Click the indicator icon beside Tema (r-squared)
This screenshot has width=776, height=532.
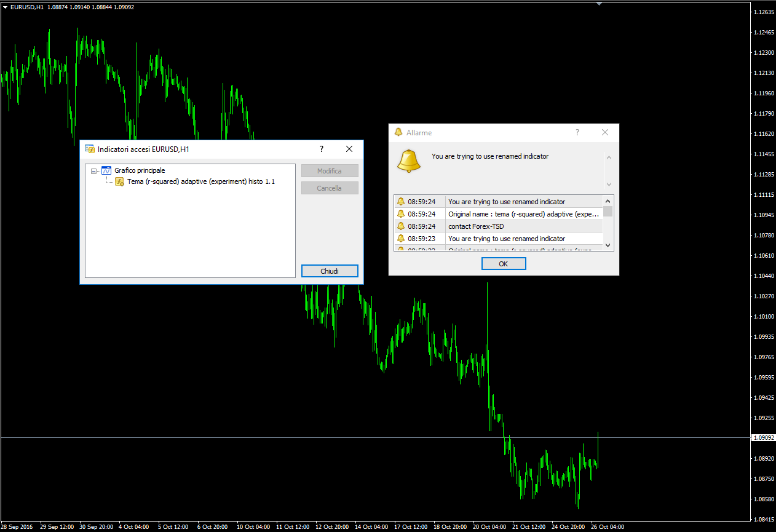click(120, 181)
